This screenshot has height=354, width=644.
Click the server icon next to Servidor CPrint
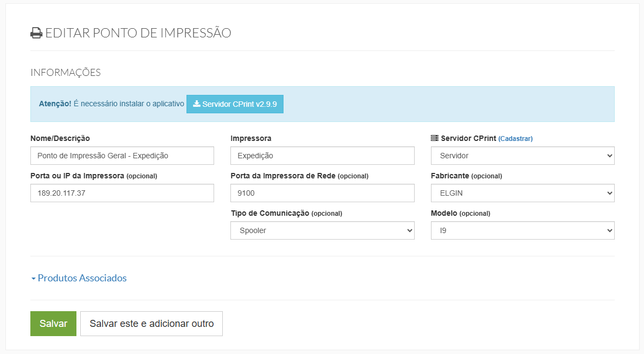(435, 138)
